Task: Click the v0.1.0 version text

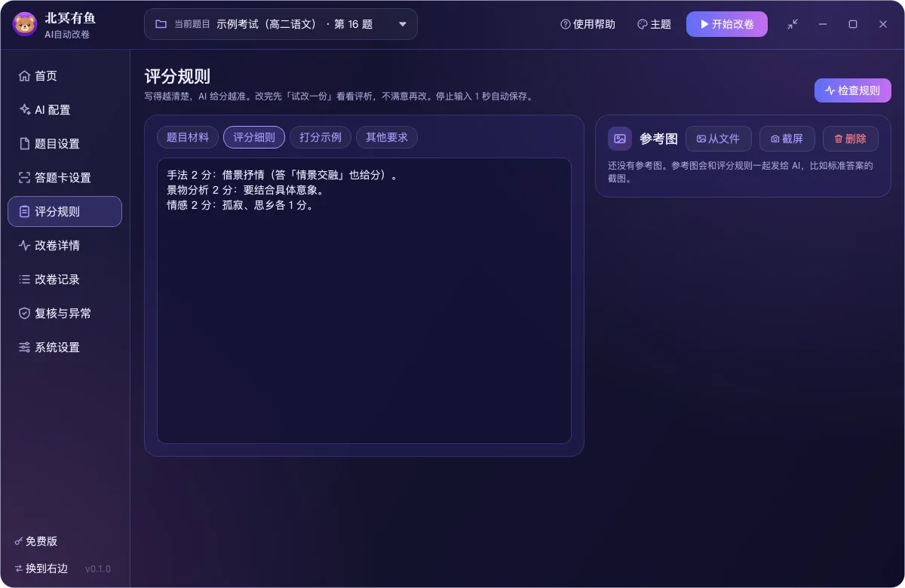Action: pos(98,568)
